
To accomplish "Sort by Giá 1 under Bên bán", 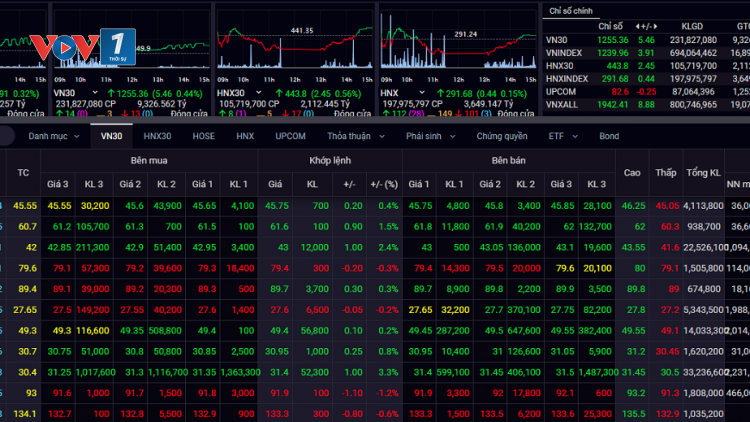I will coord(419,184).
